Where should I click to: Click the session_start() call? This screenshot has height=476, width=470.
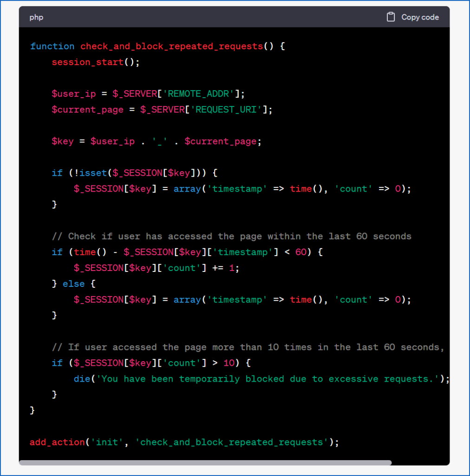tap(96, 62)
